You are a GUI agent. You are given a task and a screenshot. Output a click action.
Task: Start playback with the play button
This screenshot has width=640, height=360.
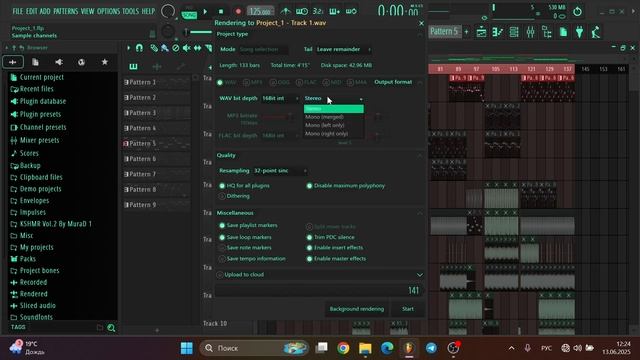coord(205,11)
